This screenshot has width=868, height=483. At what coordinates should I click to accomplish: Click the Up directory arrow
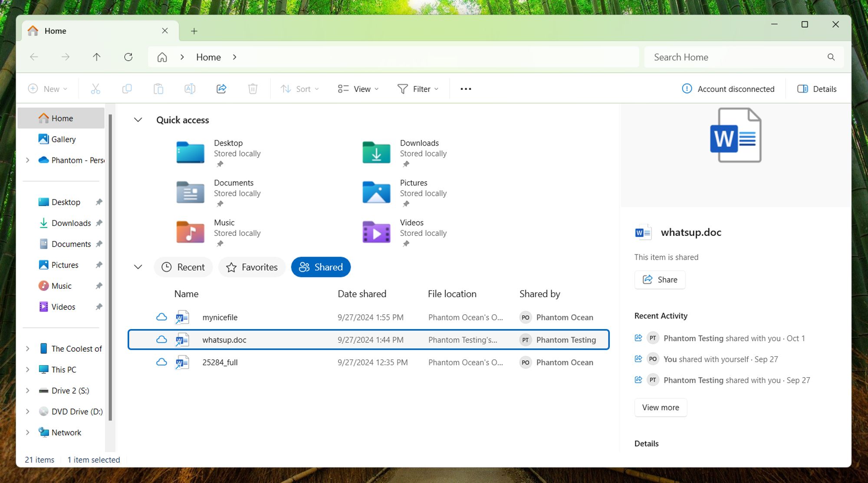click(96, 57)
